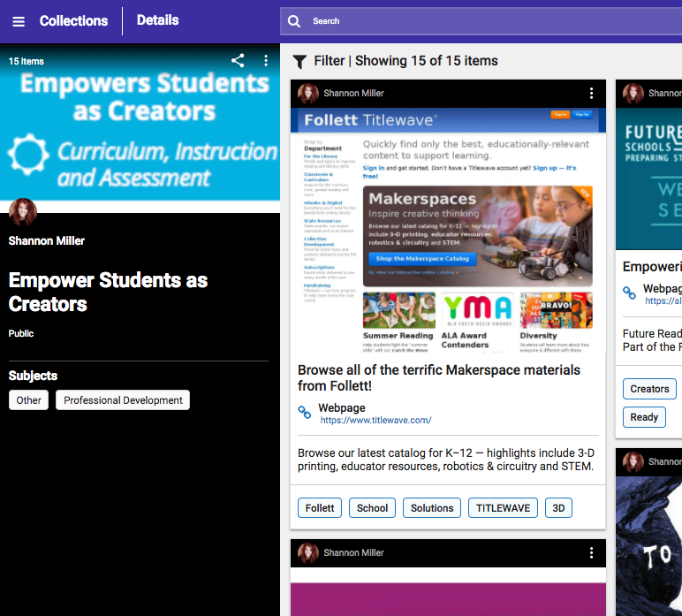Click the Titlewave card description text
The height and width of the screenshot is (616, 682).
[x=446, y=460]
